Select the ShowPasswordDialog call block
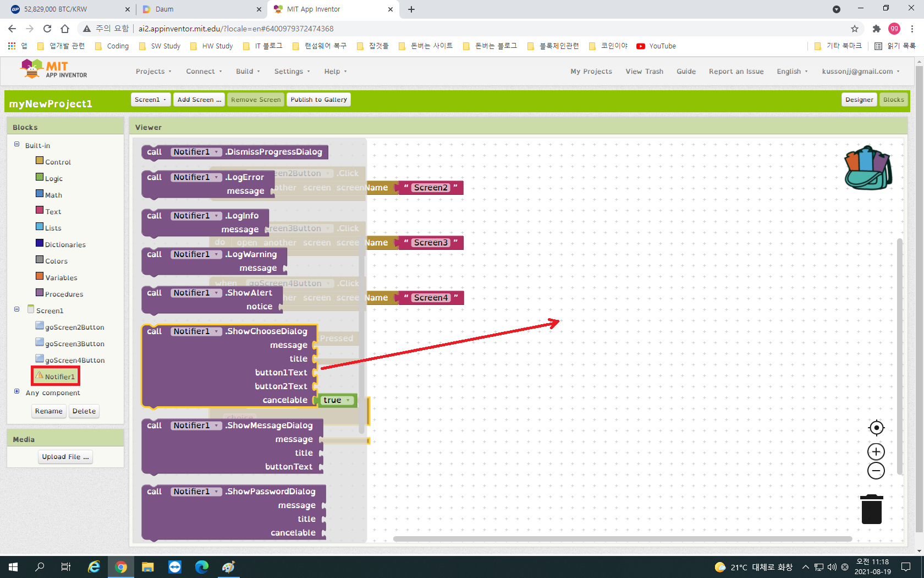This screenshot has height=578, width=924. coord(234,512)
